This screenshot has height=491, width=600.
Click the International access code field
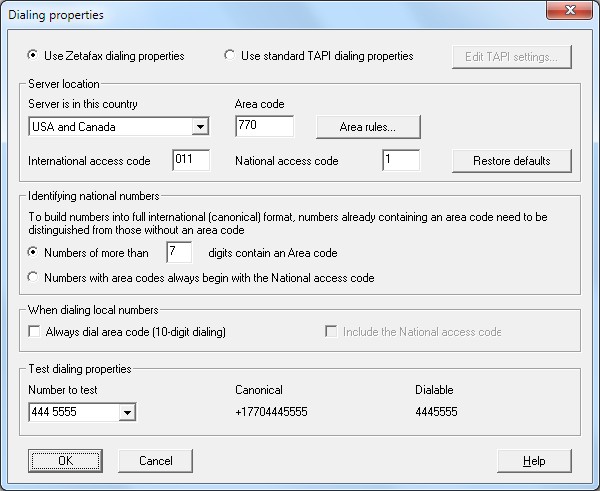coord(190,160)
